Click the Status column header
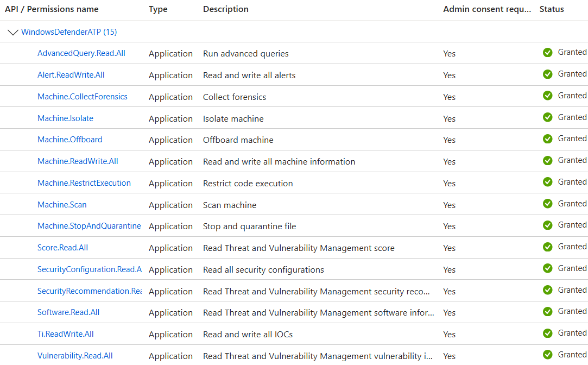This screenshot has height=365, width=588. coord(552,9)
